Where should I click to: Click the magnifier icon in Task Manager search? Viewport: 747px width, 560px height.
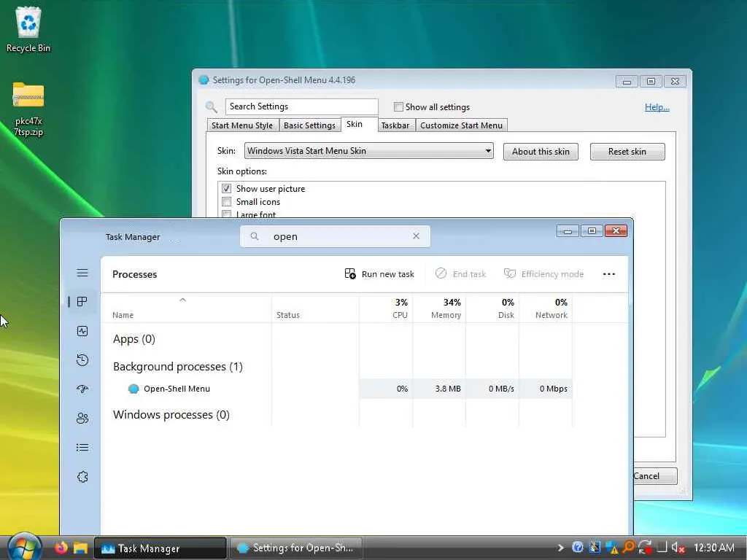tap(255, 236)
